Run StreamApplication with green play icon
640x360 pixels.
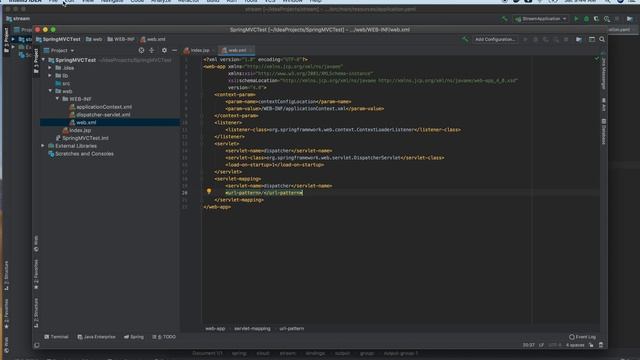point(576,19)
